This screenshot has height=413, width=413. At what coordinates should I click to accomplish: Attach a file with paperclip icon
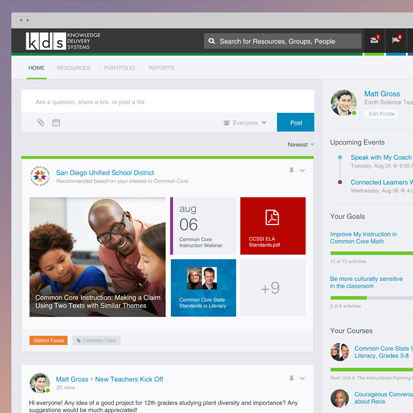point(40,123)
